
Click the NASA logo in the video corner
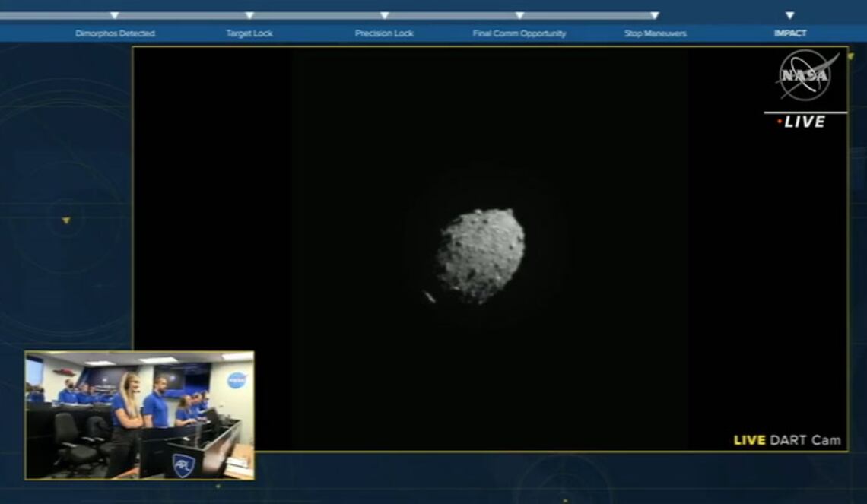806,75
